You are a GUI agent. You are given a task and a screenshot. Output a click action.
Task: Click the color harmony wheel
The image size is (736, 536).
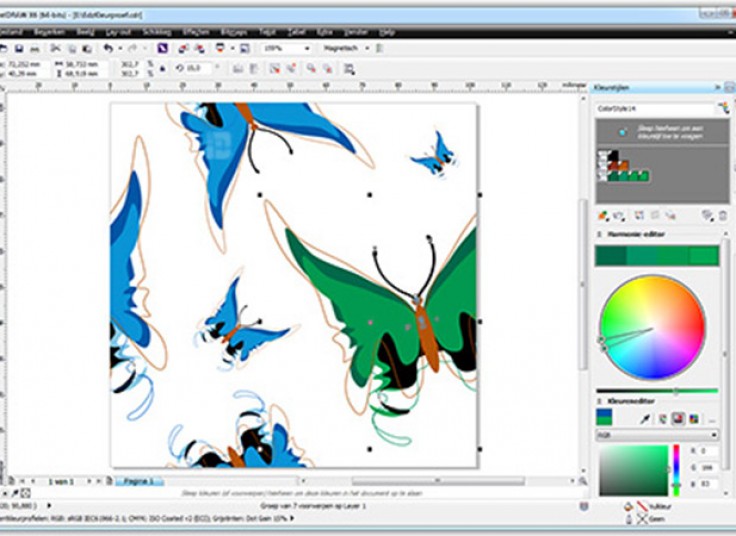pos(653,327)
